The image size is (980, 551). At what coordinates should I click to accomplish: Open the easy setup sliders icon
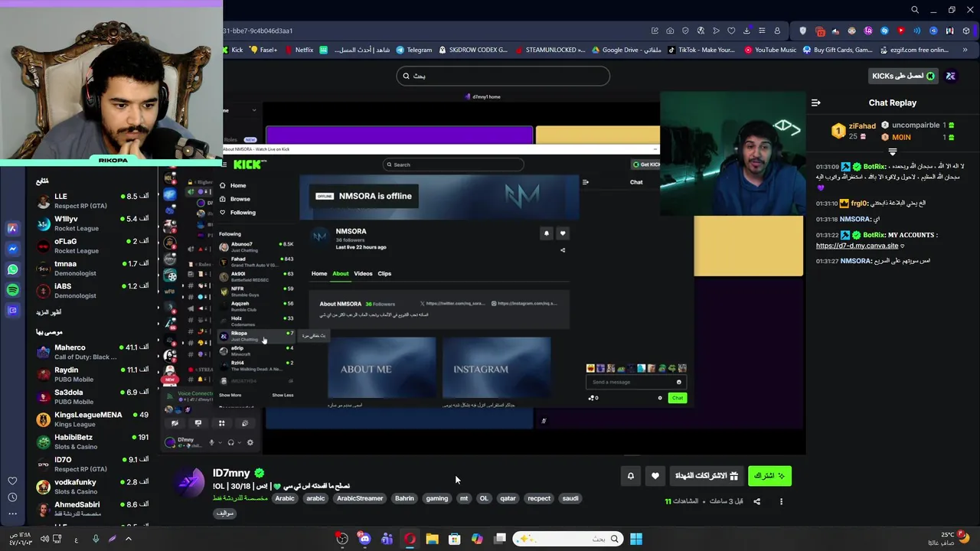tap(762, 31)
